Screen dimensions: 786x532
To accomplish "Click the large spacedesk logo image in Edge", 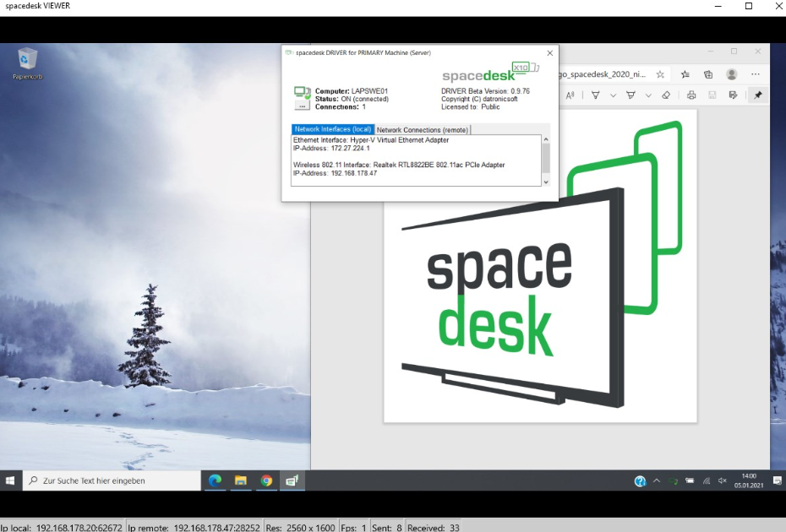I will tap(540, 265).
